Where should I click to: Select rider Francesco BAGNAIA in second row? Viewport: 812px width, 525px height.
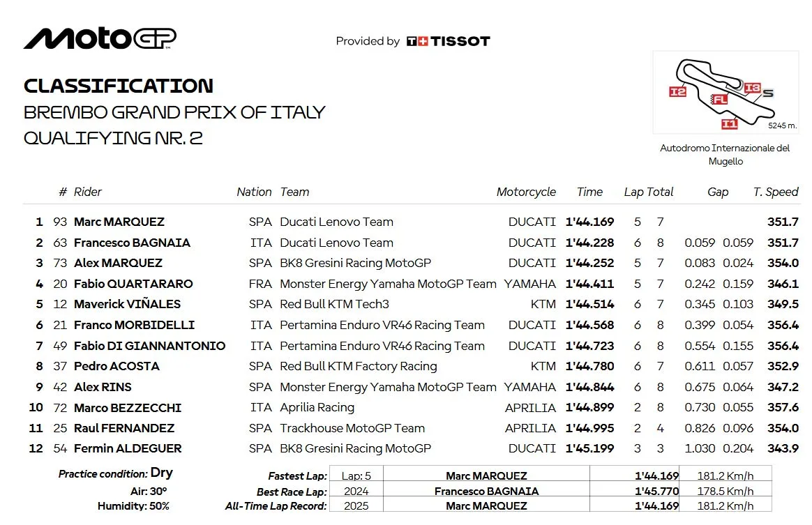point(132,243)
